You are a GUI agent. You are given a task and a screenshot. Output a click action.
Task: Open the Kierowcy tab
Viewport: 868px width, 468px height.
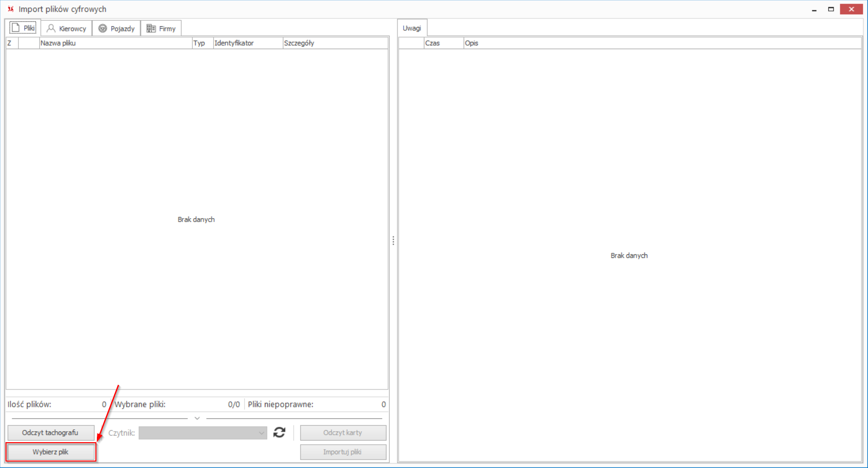tap(67, 28)
